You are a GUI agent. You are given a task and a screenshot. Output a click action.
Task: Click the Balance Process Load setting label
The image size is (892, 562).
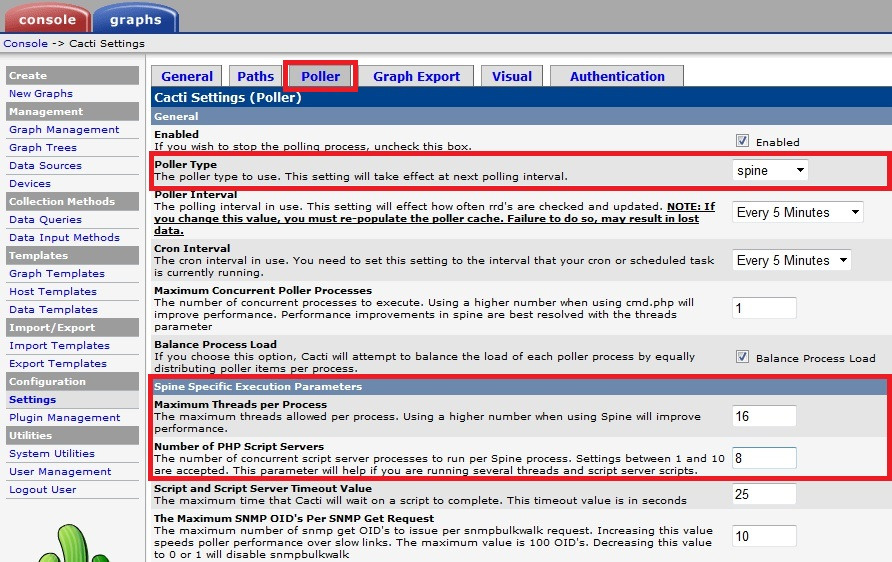[216, 345]
